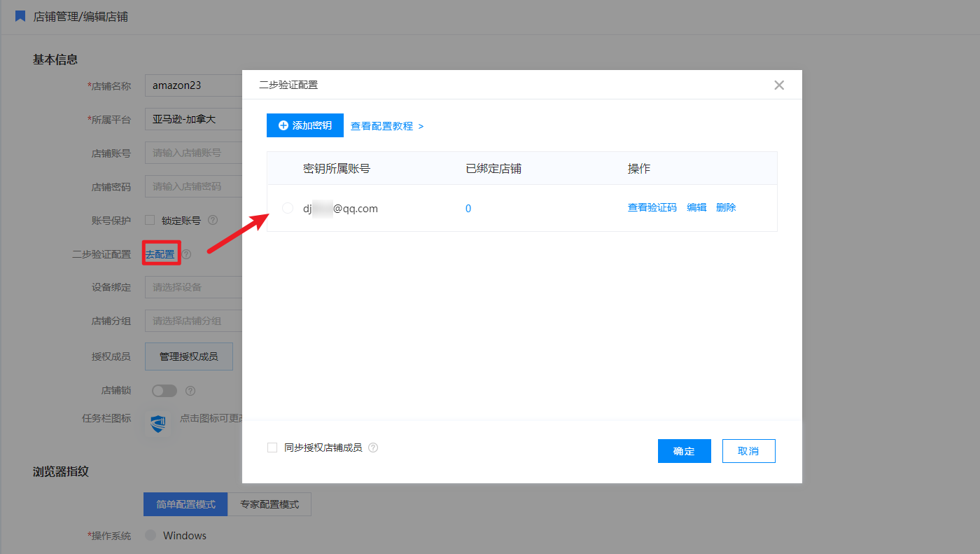
Task: Click the help icon next to 去配置
Action: pyautogui.click(x=187, y=254)
